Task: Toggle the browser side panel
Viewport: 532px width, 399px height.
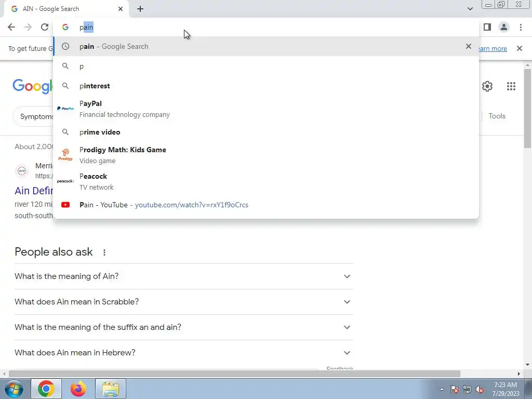Action: 487,27
